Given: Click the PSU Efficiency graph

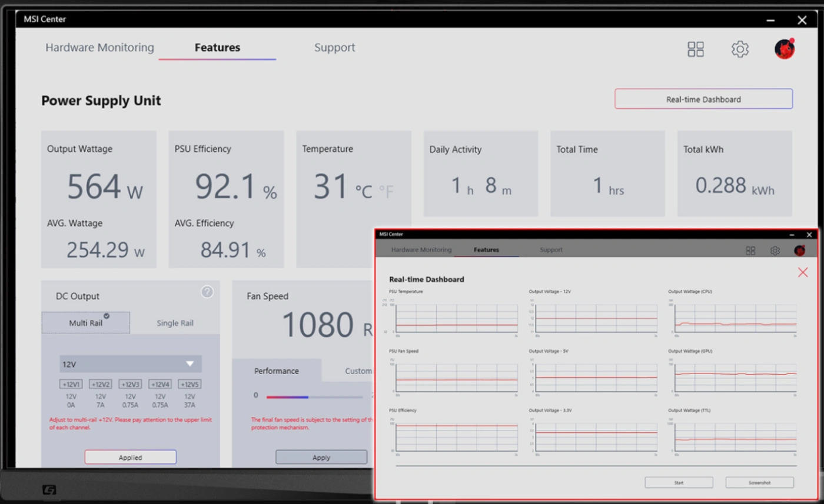Looking at the screenshot, I should point(457,437).
